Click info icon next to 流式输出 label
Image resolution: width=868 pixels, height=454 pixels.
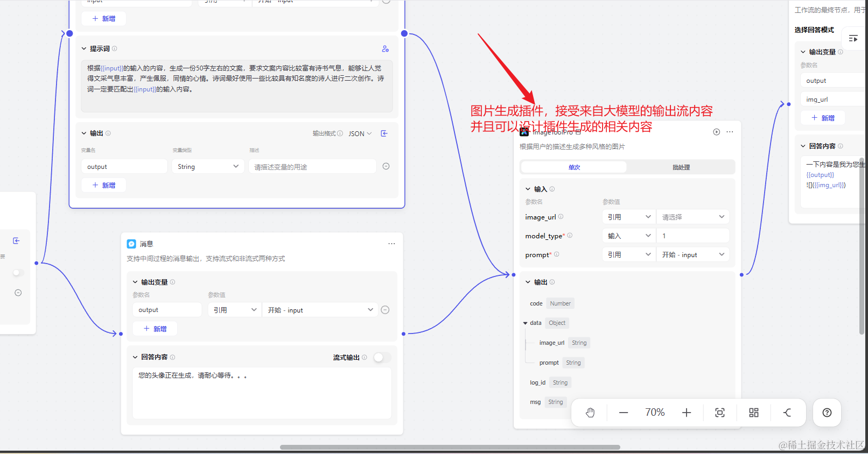point(365,357)
